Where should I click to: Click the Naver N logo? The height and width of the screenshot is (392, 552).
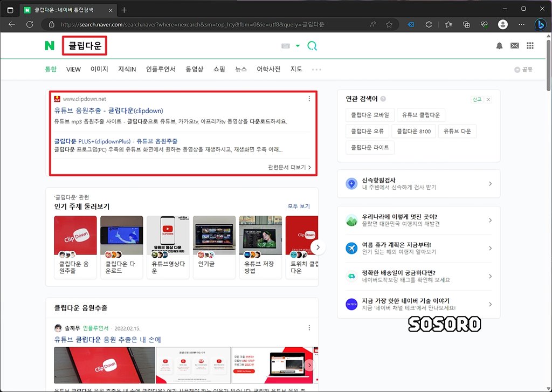50,45
